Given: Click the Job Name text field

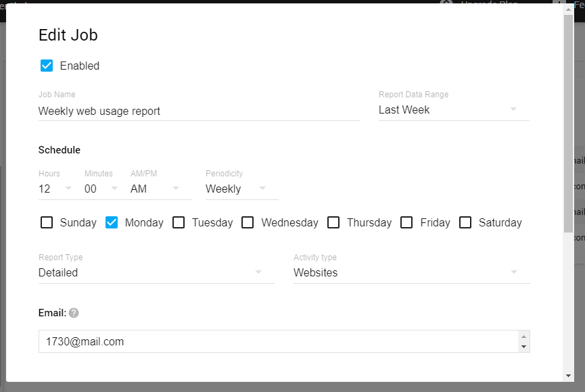Looking at the screenshot, I should pos(199,112).
